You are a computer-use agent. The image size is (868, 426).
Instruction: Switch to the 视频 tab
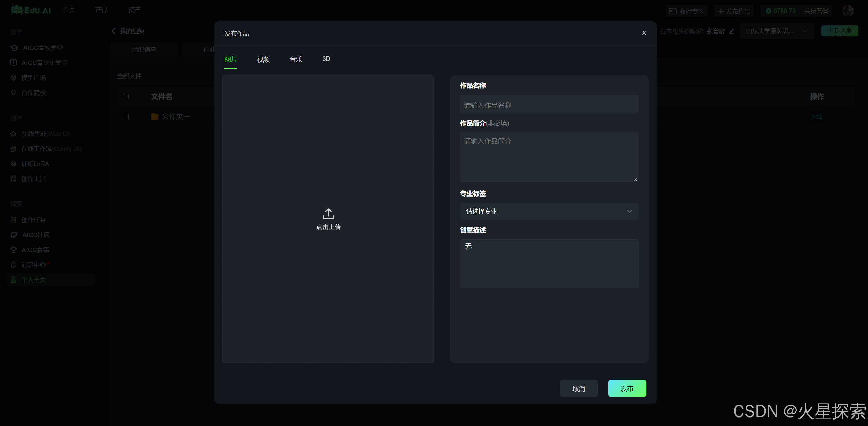point(263,59)
